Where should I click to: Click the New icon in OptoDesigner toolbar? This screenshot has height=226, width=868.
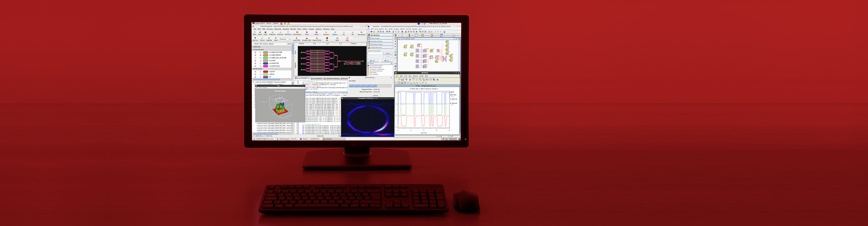coord(255,33)
